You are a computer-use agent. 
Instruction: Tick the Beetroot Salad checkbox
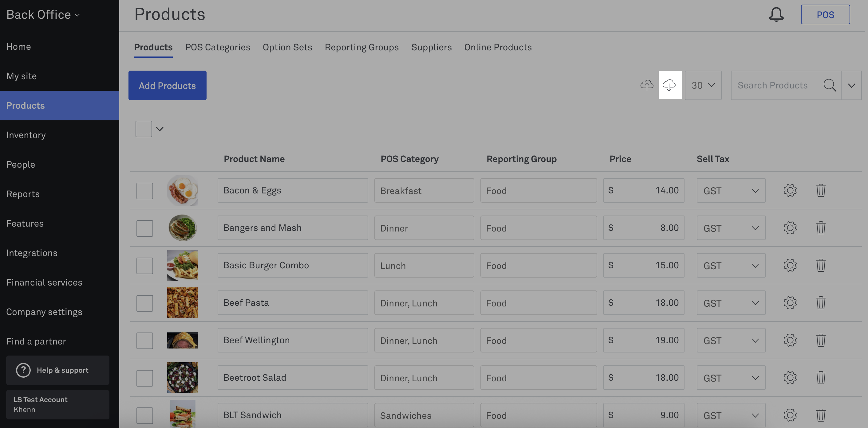(x=144, y=378)
